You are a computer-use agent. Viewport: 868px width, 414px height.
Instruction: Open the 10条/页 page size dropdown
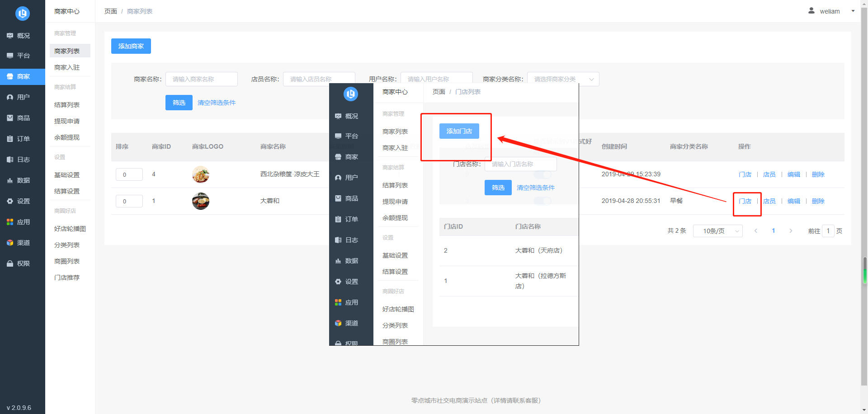(x=717, y=231)
